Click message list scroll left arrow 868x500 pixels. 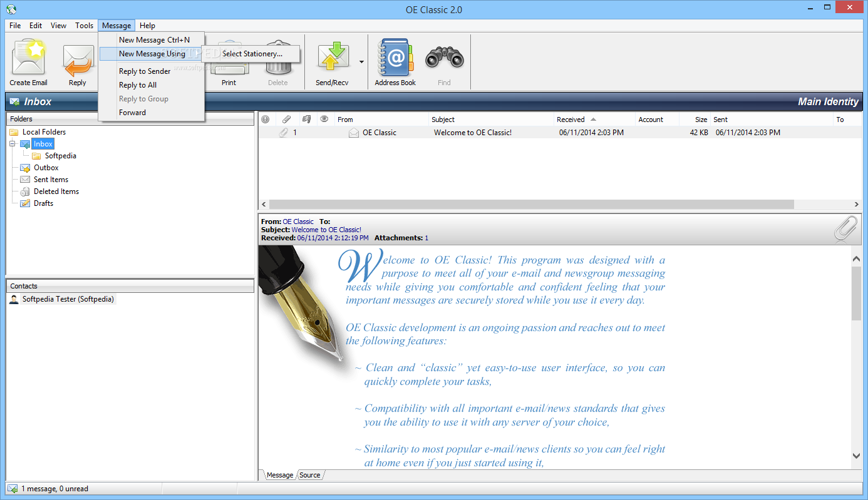(x=264, y=205)
